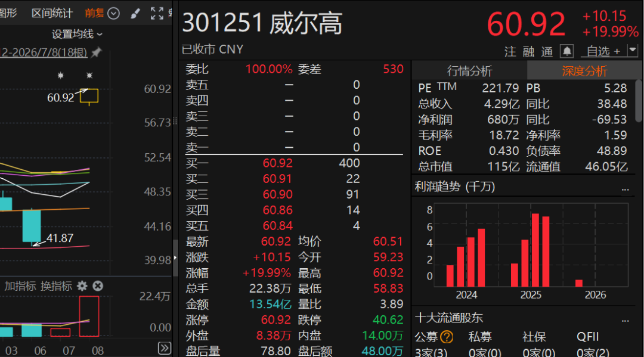Select the drawing brush tool icon

click(x=135, y=14)
